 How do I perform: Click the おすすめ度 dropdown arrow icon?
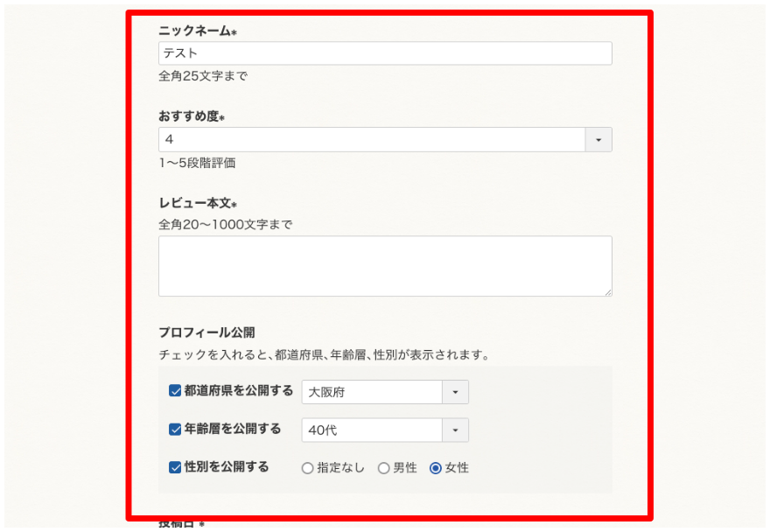[598, 139]
